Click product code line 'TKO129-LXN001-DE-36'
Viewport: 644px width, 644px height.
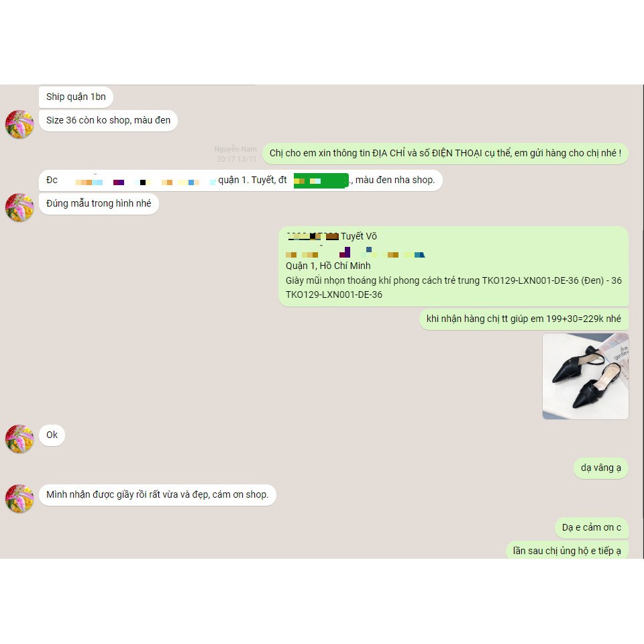tap(334, 295)
